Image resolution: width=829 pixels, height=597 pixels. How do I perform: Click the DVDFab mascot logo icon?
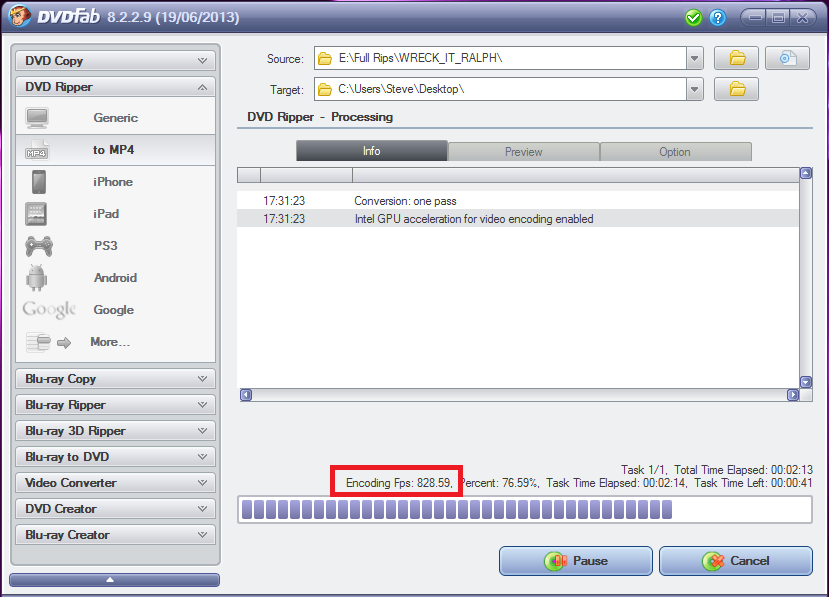[20, 16]
